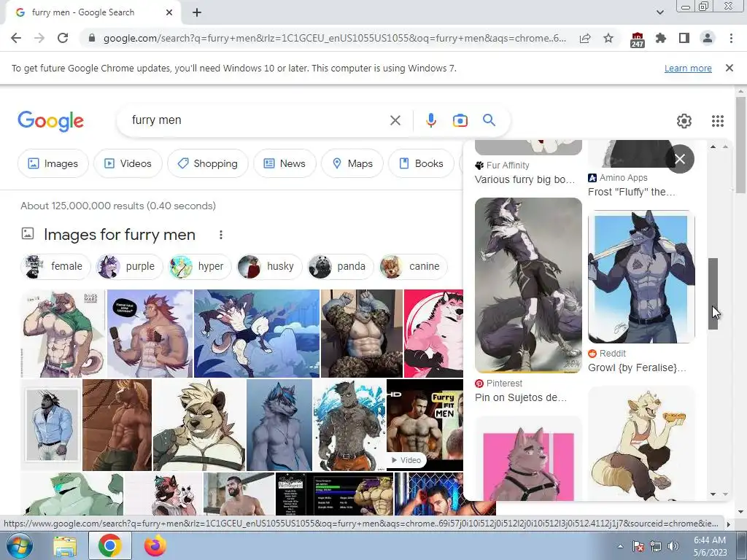The width and height of the screenshot is (747, 560).
Task: Bookmark this page with star icon
Action: click(608, 38)
